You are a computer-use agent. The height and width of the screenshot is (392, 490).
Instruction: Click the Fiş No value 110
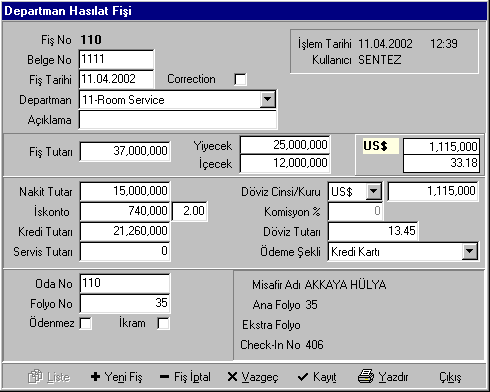pyautogui.click(x=91, y=40)
